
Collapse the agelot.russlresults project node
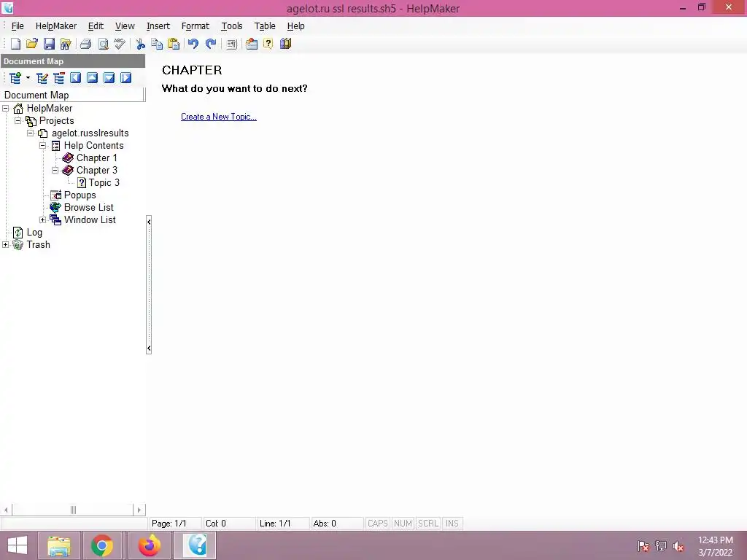click(x=30, y=133)
